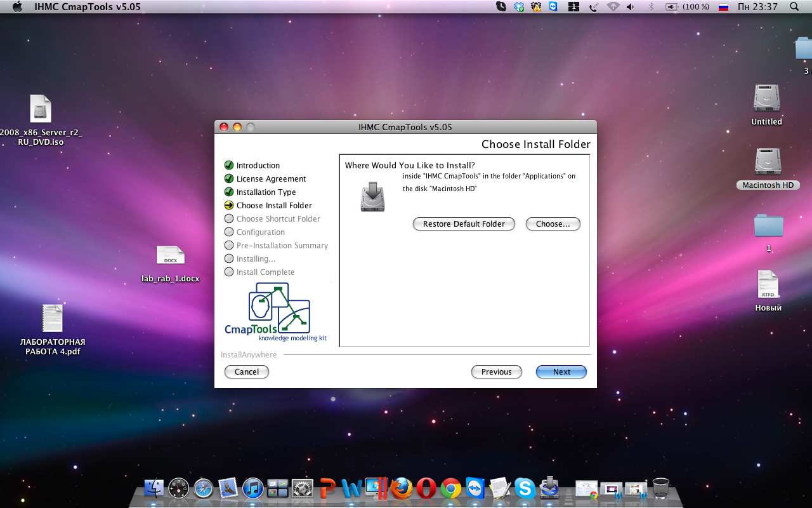Screen dimensions: 812x508
Task: Click the clock showing Пн 23:37
Action: [x=757, y=6]
